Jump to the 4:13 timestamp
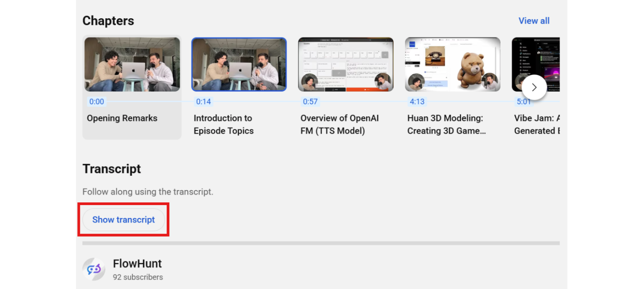Screen dimensions: 644x289 (x=417, y=102)
